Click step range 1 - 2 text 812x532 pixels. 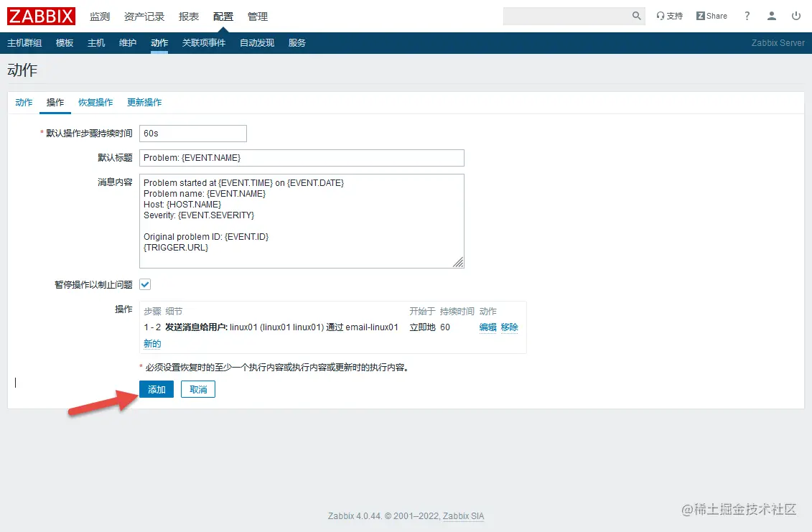pyautogui.click(x=152, y=327)
